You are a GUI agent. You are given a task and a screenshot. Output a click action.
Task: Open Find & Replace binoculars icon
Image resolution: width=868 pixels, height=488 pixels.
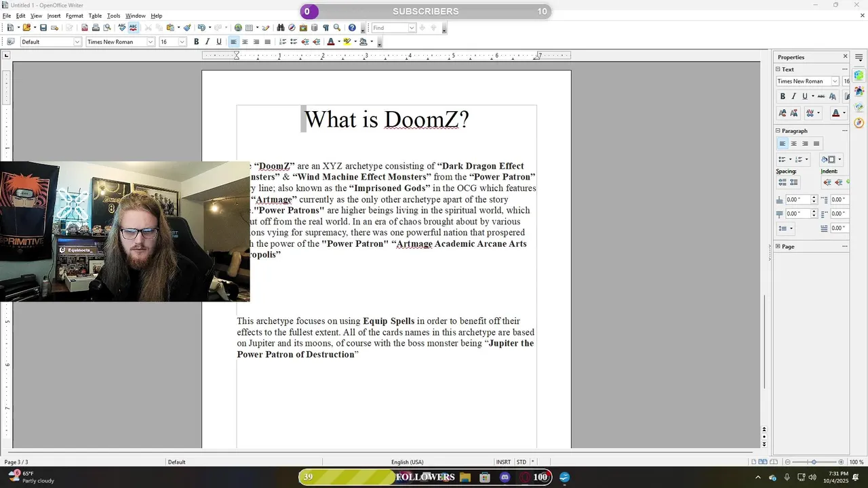coord(280,28)
